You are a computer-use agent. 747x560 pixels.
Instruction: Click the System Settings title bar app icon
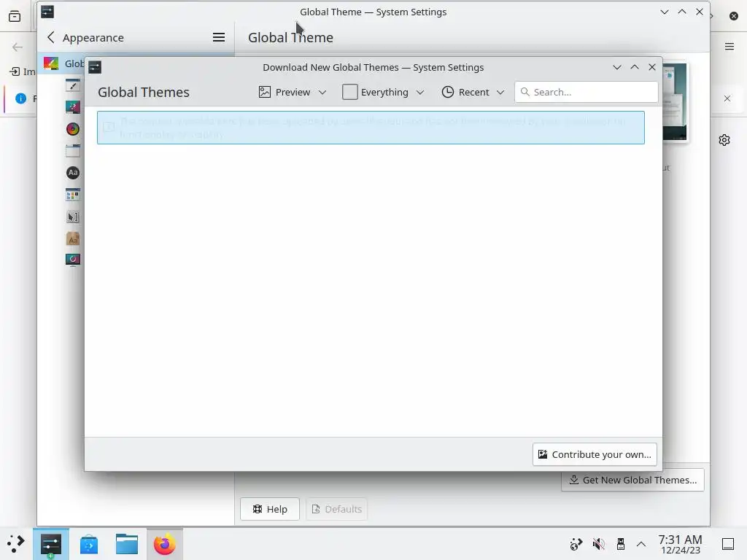tap(47, 12)
